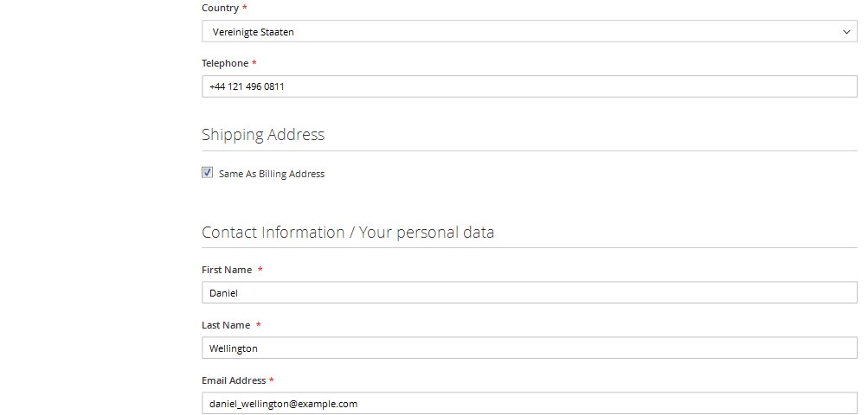Click the Contact Information section heading
Viewport: 868px width, 415px height.
point(348,232)
